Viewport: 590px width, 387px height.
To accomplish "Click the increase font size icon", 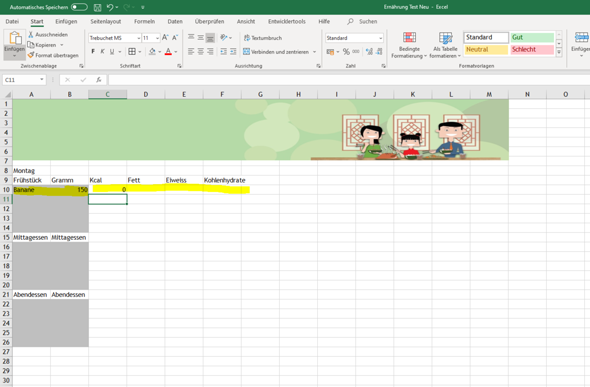I will click(165, 38).
